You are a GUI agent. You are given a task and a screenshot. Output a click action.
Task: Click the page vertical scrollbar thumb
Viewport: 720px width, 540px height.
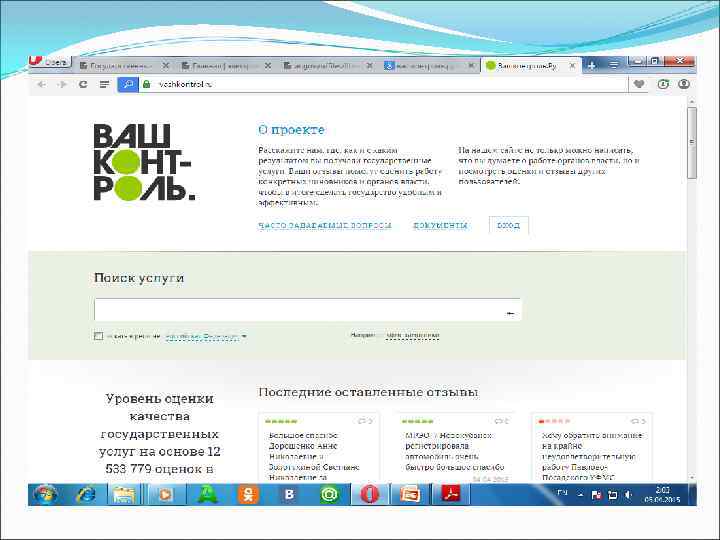692,142
